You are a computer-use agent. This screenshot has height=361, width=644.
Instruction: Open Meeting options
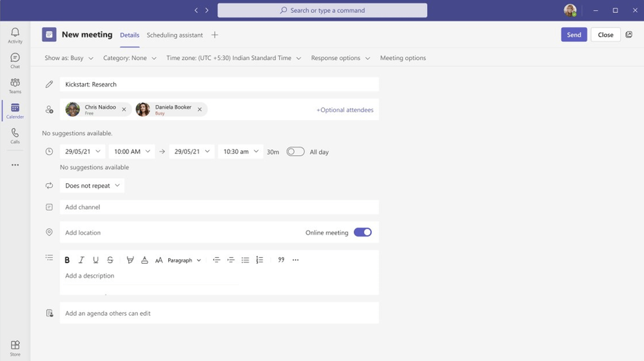403,58
